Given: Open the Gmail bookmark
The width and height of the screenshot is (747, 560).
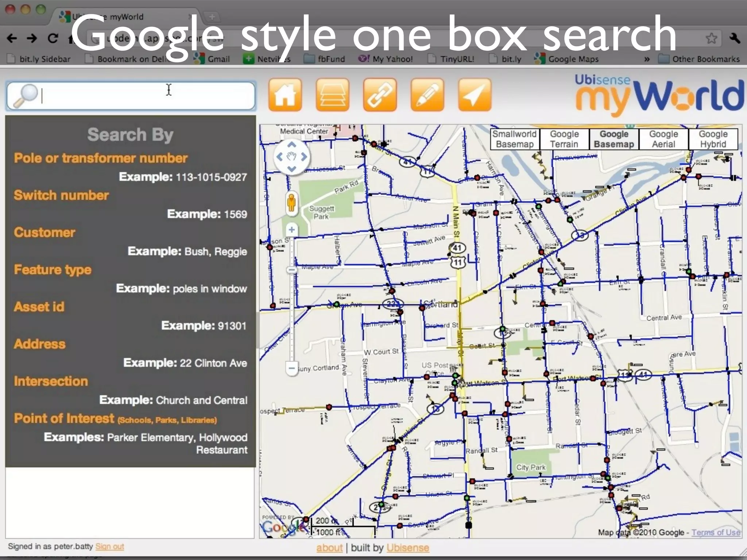Looking at the screenshot, I should click(212, 59).
